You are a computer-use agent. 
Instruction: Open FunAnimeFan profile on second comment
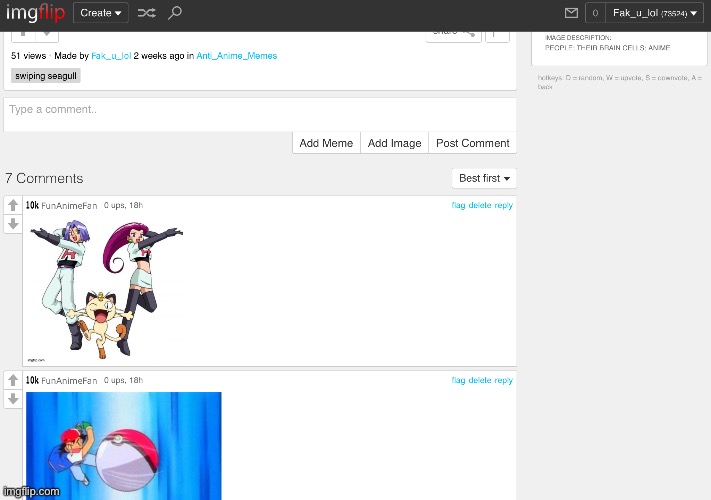coord(69,380)
